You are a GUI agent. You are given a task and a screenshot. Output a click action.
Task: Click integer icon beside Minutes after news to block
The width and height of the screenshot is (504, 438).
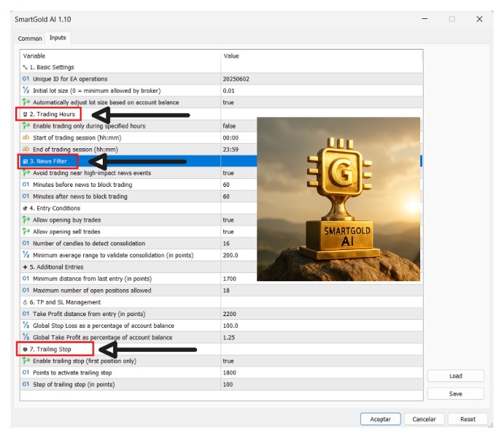26,196
